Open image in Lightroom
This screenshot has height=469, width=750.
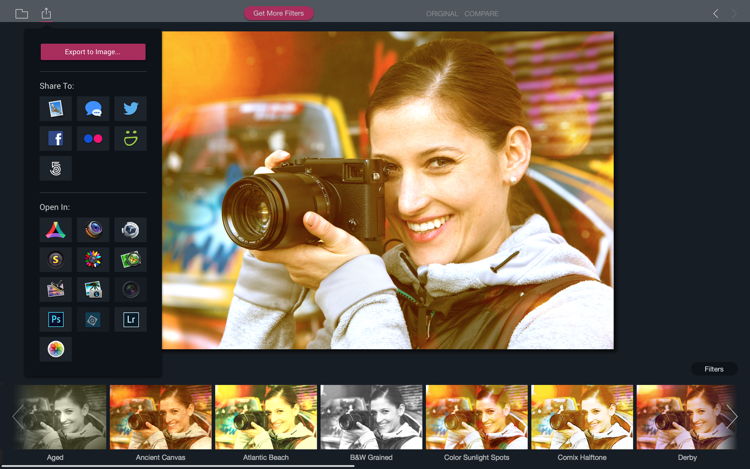pos(130,320)
